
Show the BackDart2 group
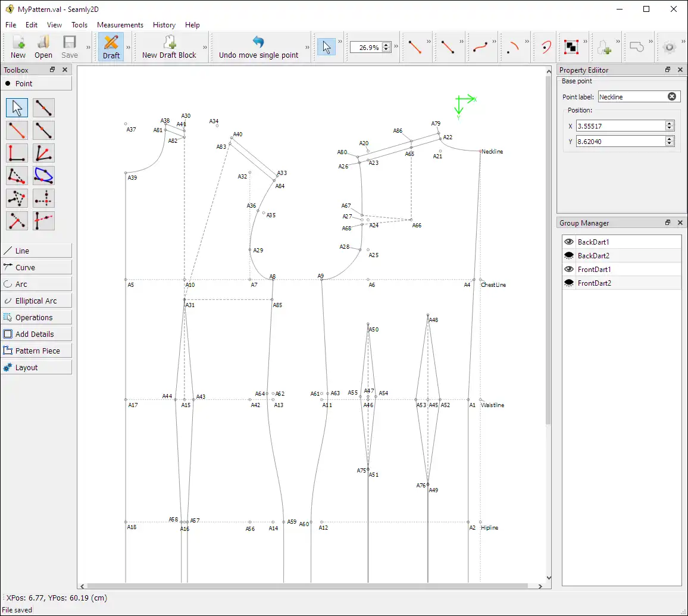pyautogui.click(x=568, y=255)
